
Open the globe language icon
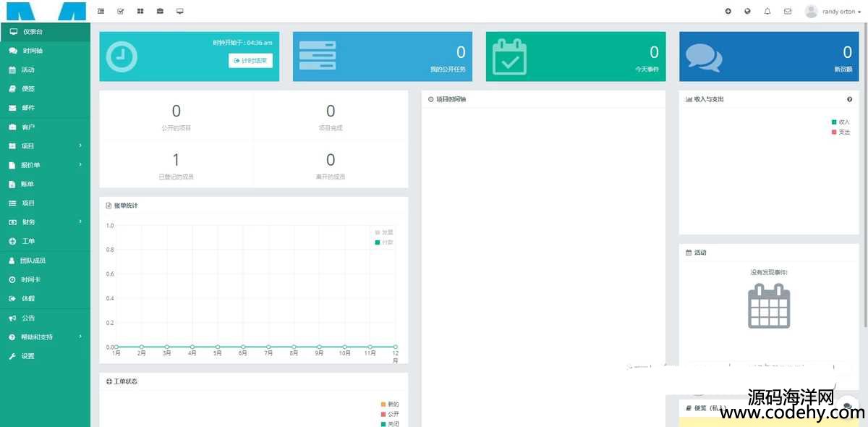pyautogui.click(x=747, y=11)
